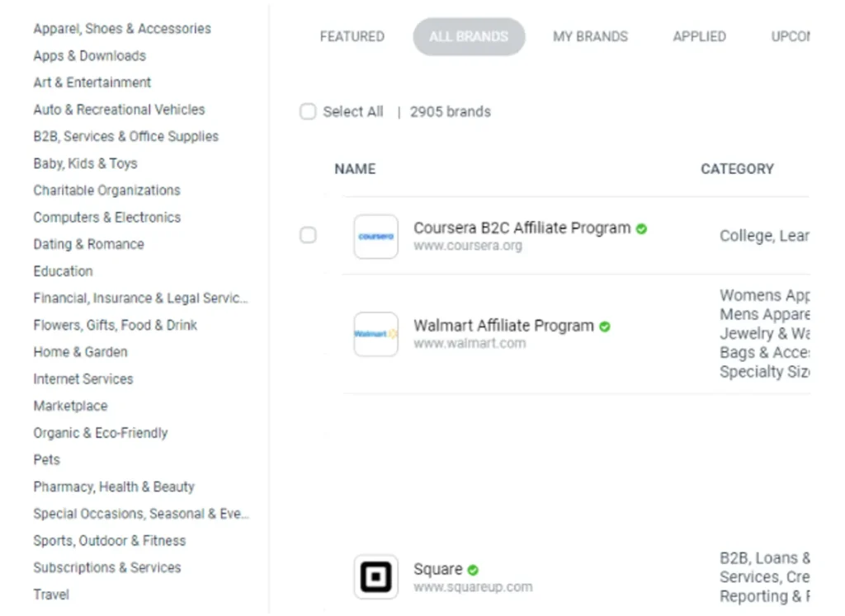Open the www.coursera.org link

click(467, 246)
